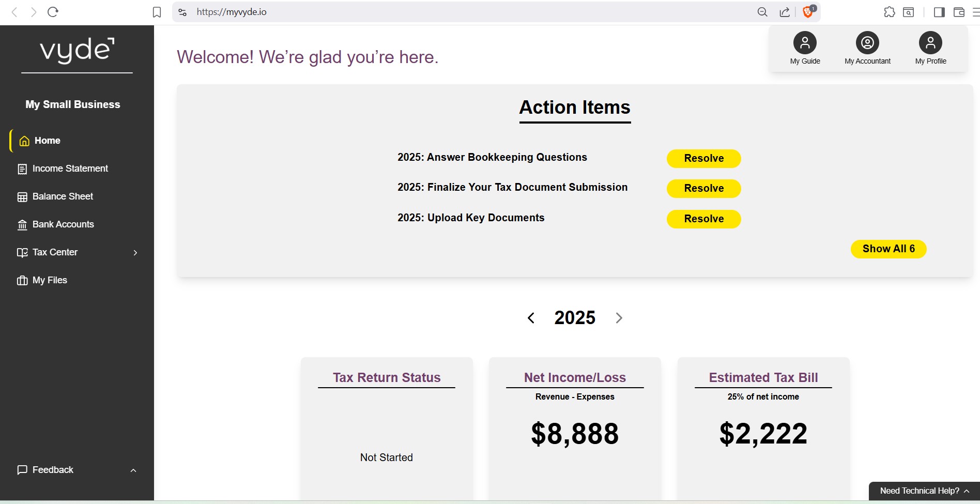Click the myvyde.io address bar field
Image resolution: width=980 pixels, height=504 pixels.
pyautogui.click(x=473, y=12)
